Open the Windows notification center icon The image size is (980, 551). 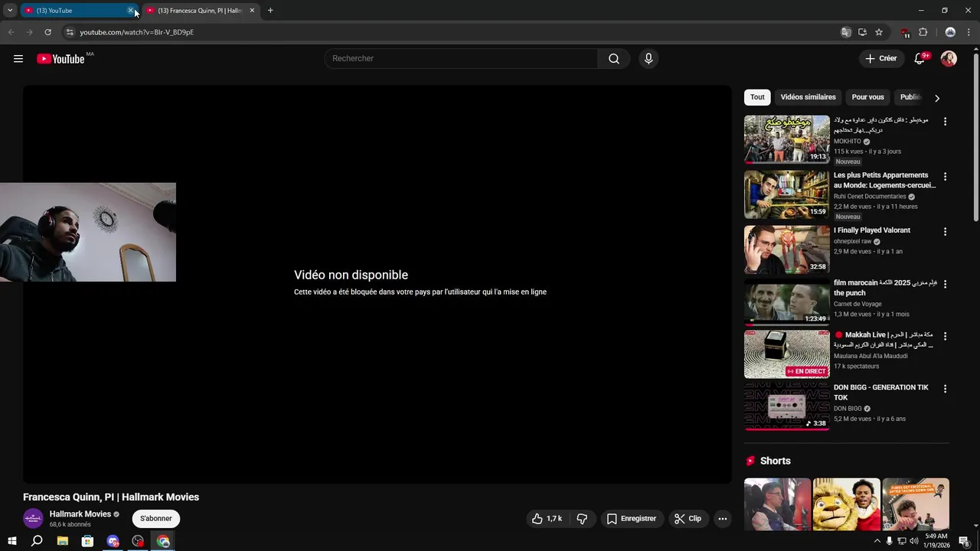tap(965, 541)
